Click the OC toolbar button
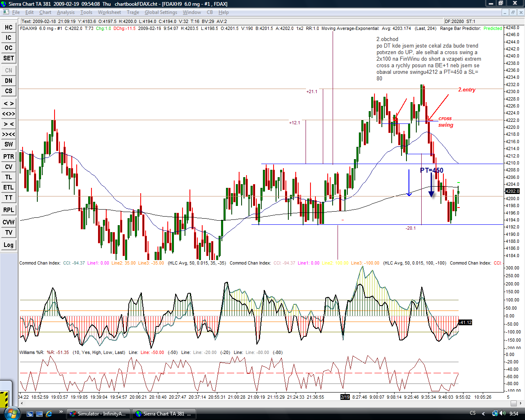Screen dimensions: 525x420 9,48
